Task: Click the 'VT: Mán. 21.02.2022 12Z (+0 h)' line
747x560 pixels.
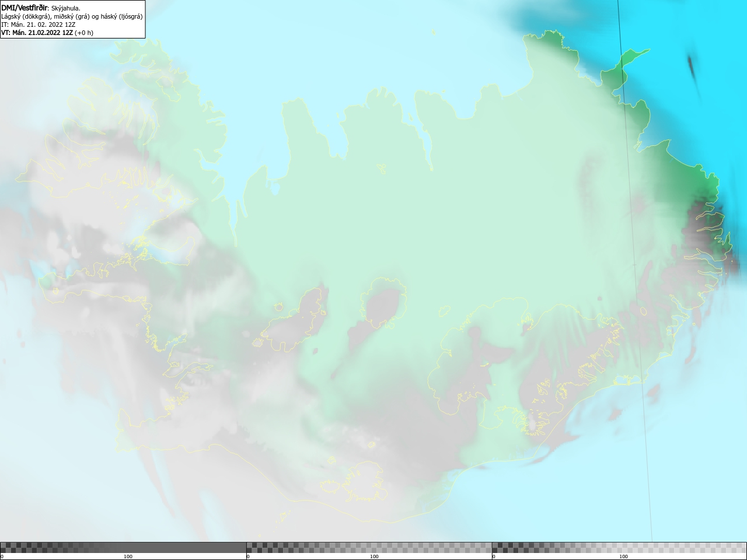Action: click(x=47, y=33)
